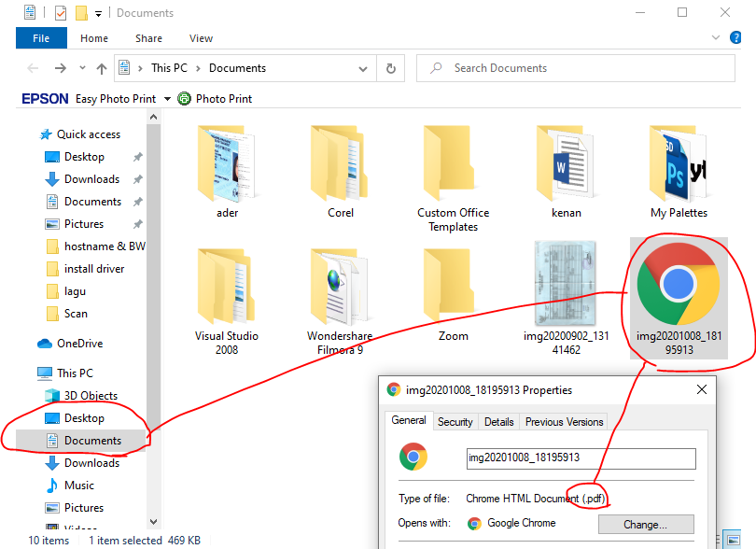Open EPSON Easy Photo Print dropdown arrow
756x549 pixels.
[167, 99]
